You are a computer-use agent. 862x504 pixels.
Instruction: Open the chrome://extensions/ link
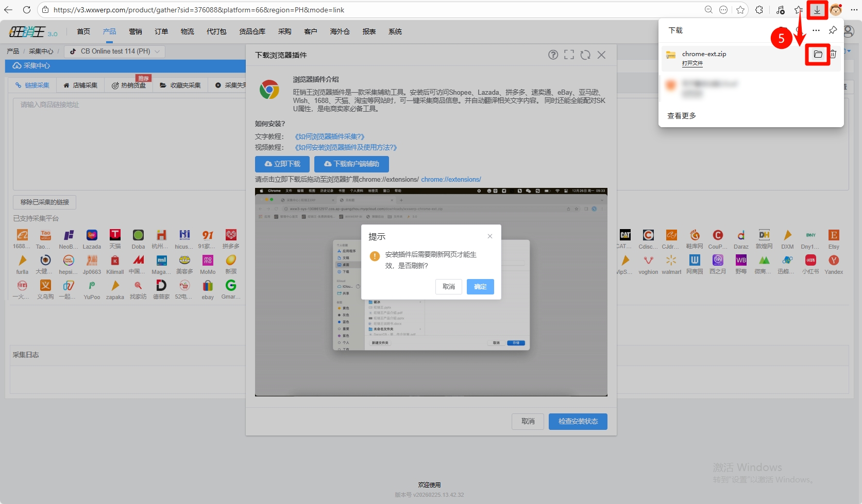click(x=451, y=180)
